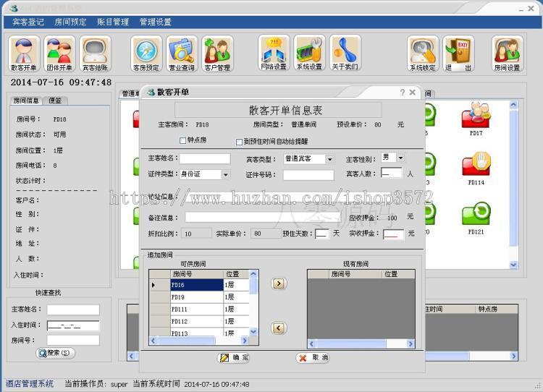Open the 房间设置 room settings icon
Image resolution: width=543 pixels, height=392 pixels.
click(x=508, y=54)
